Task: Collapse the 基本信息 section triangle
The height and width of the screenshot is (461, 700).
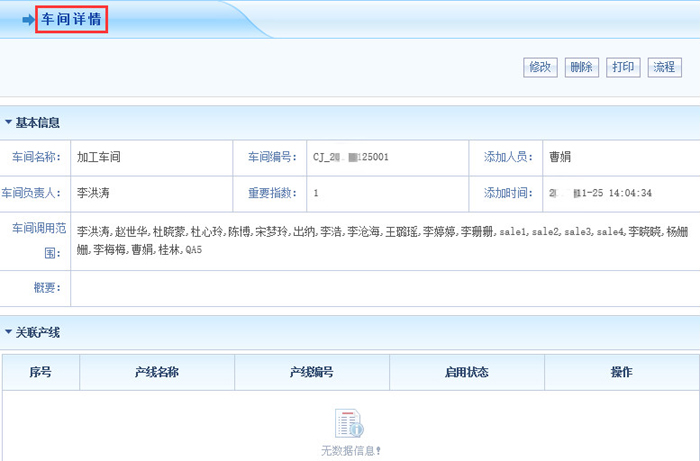Action: [8, 123]
